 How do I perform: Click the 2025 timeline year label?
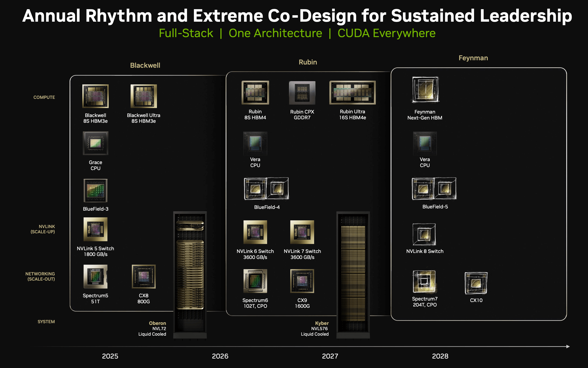tap(110, 356)
